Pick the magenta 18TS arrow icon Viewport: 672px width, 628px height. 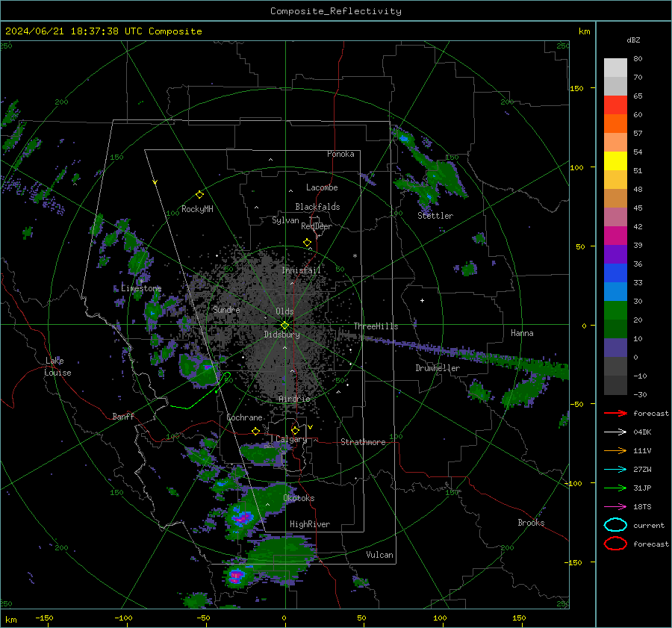[x=615, y=507]
